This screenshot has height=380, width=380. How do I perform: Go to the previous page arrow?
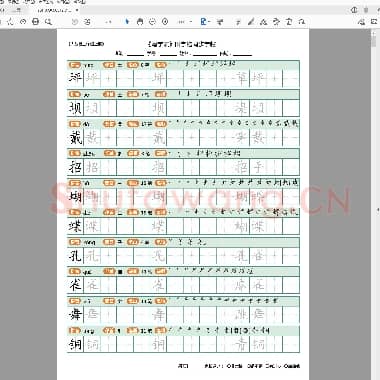point(75,22)
